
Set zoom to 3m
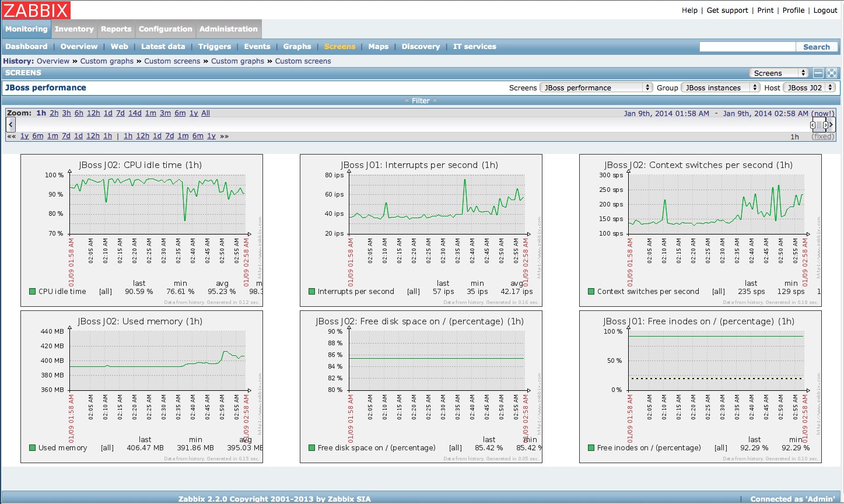point(166,113)
